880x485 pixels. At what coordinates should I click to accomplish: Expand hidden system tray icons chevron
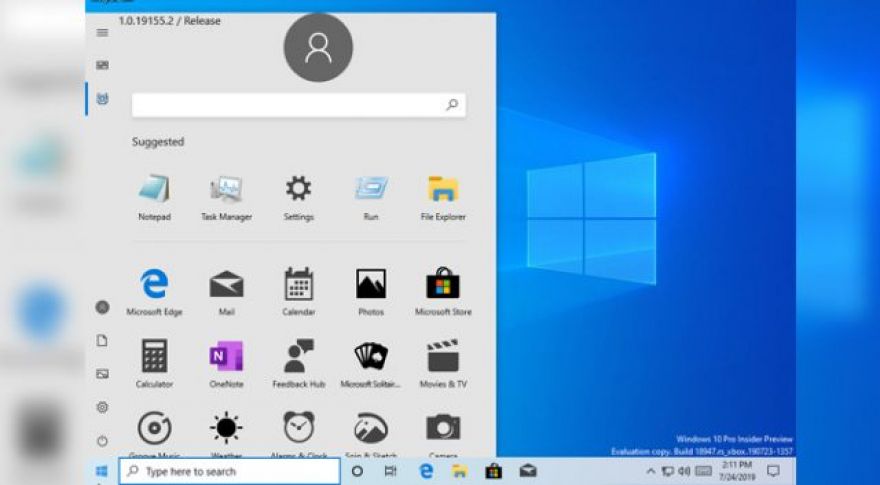coord(650,472)
